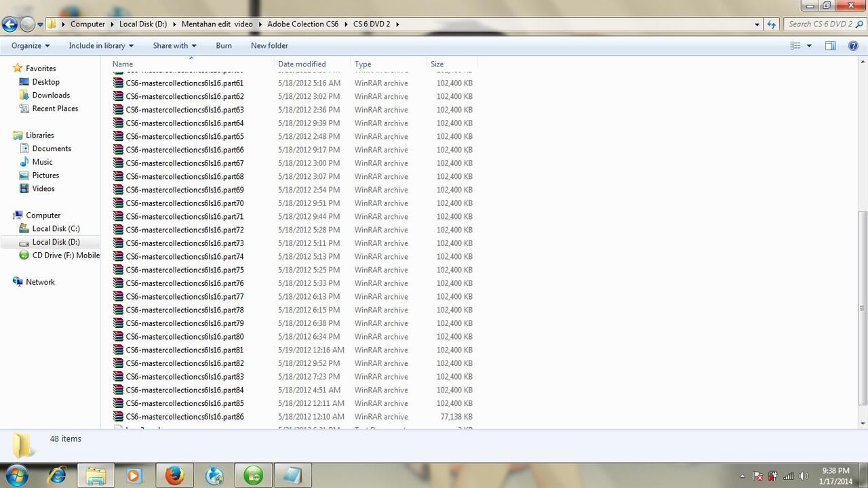Open the Music library
This screenshot has height=488, width=868.
(42, 162)
